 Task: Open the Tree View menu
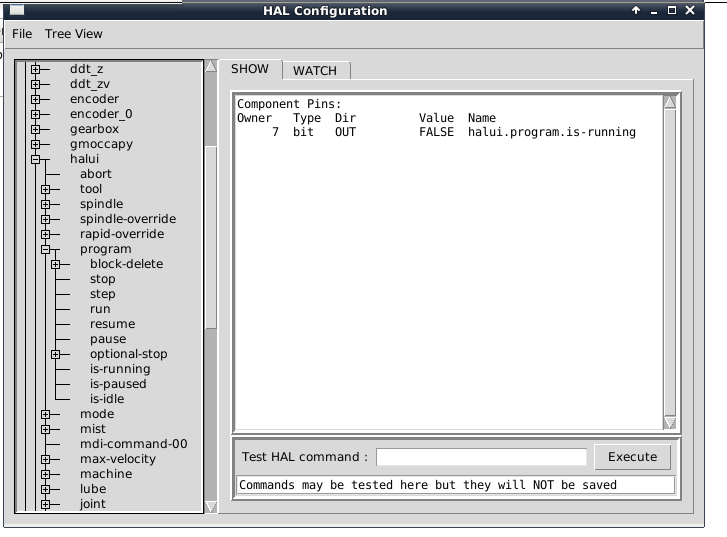coord(73,34)
